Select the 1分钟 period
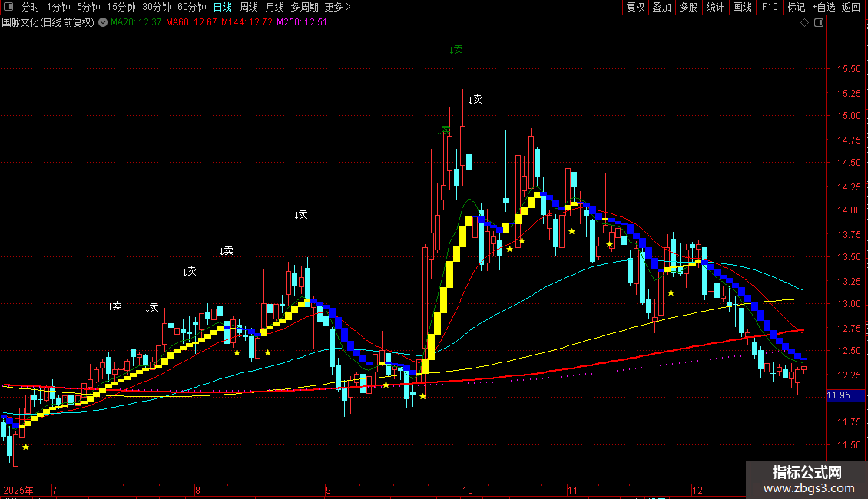This screenshot has height=499, width=868. coord(58,7)
